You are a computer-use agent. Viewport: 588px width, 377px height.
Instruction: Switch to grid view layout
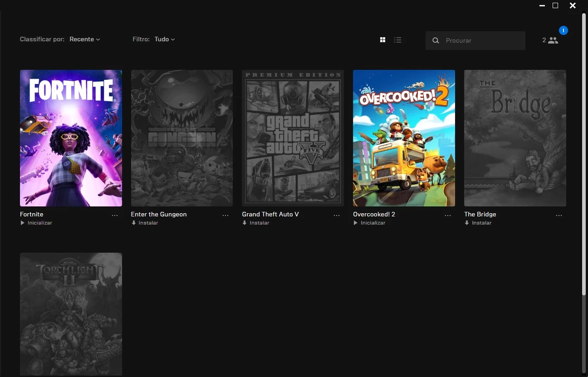[x=382, y=40]
